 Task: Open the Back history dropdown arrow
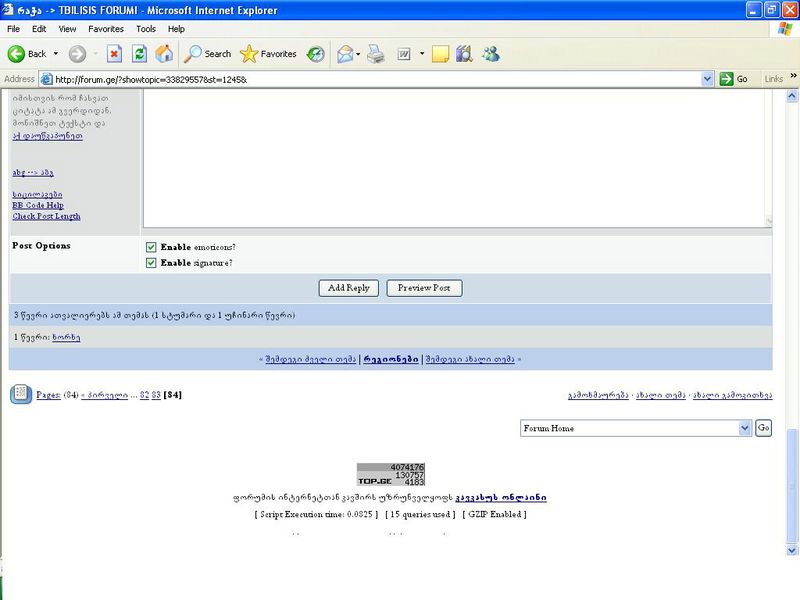click(x=56, y=54)
